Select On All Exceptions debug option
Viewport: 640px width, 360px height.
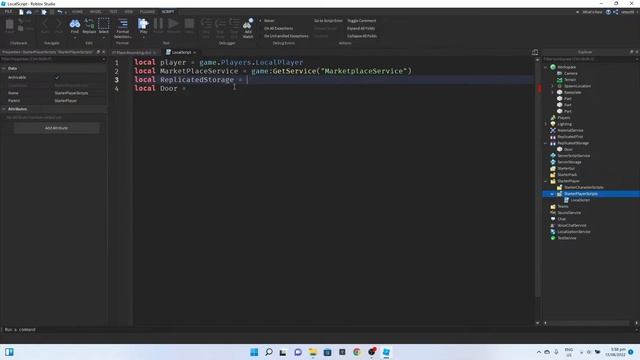[278, 29]
